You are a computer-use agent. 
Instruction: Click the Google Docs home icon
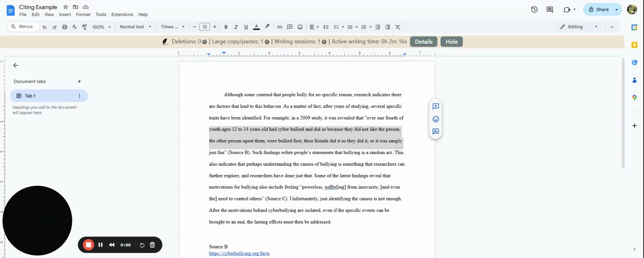[11, 10]
